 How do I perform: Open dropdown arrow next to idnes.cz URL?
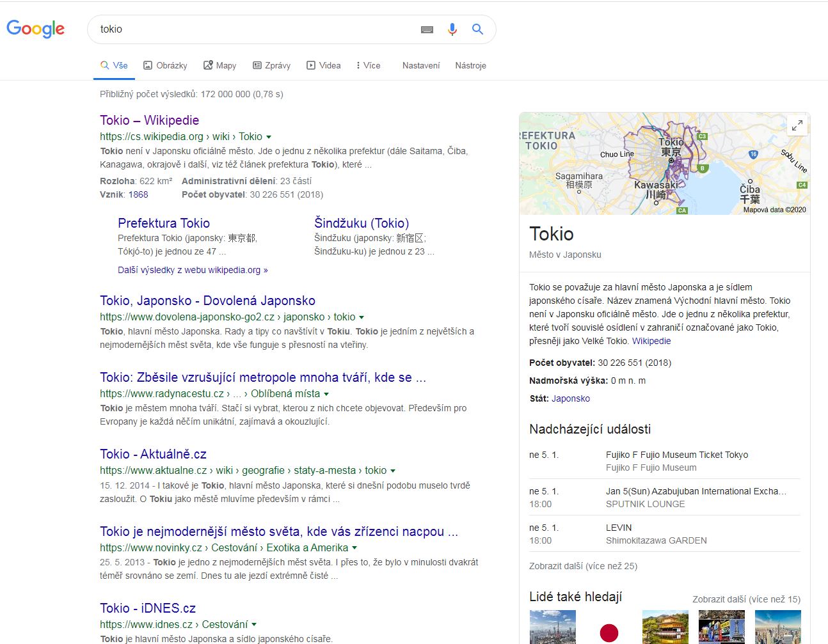[x=254, y=625]
